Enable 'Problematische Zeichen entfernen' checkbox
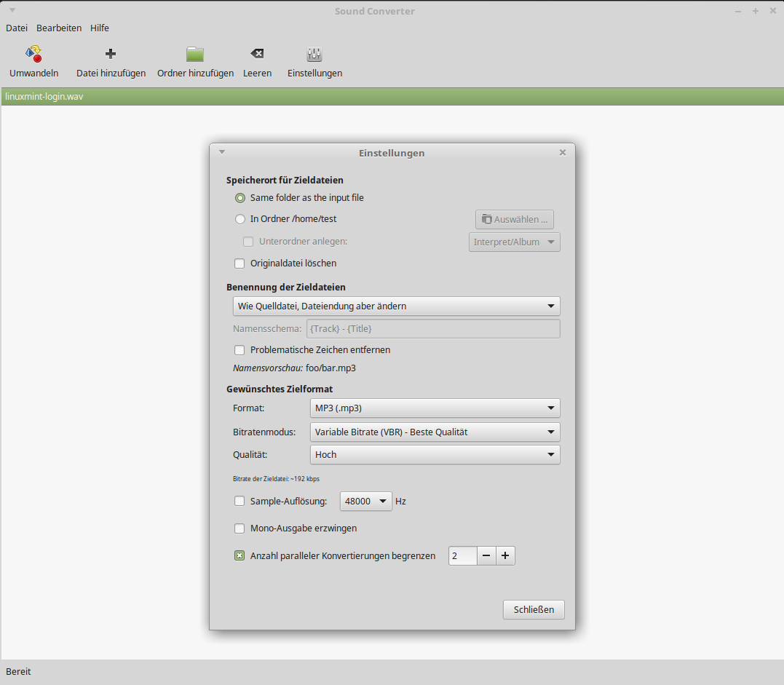This screenshot has height=685, width=784. [x=239, y=350]
